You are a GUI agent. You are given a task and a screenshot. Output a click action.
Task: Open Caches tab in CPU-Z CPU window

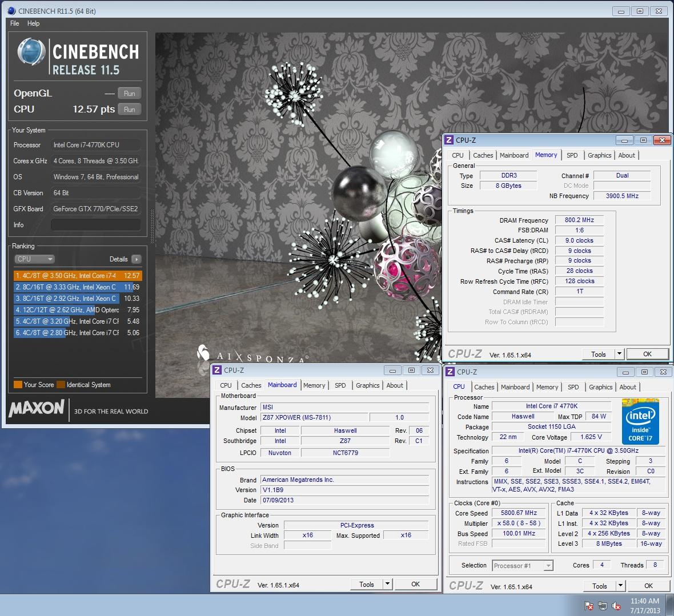click(484, 387)
